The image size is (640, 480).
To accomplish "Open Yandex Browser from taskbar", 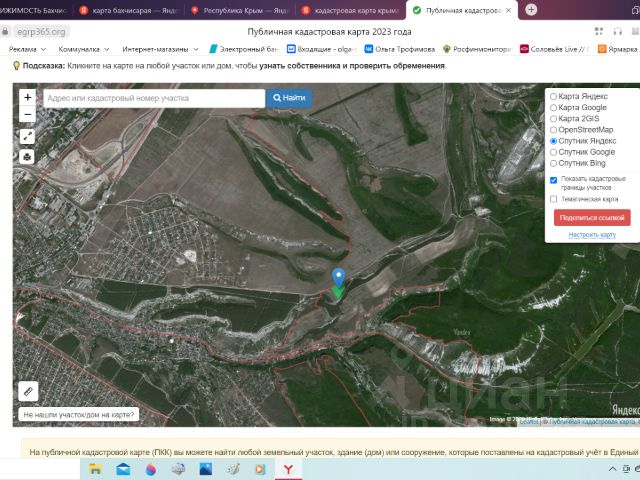I will [x=288, y=468].
